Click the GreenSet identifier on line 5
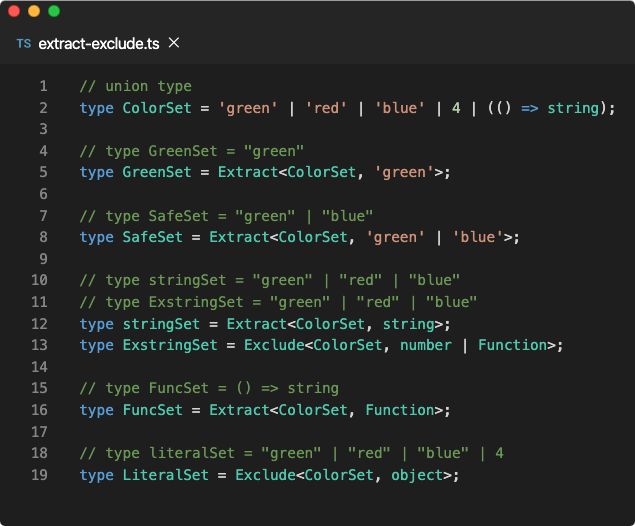 tap(157, 172)
